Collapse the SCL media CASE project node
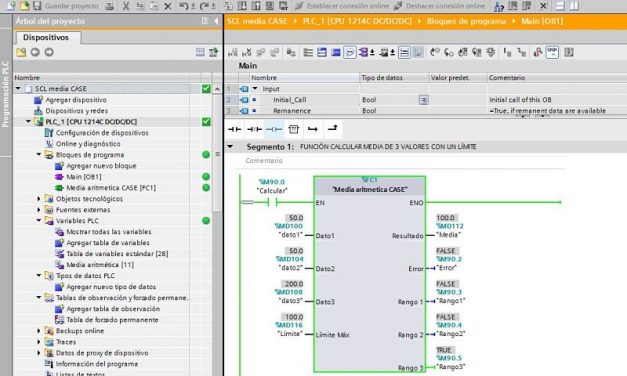627x376 pixels. (x=18, y=88)
